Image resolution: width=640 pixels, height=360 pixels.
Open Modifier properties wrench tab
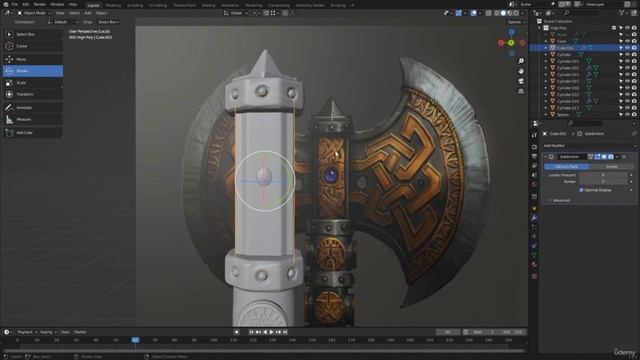(534, 218)
